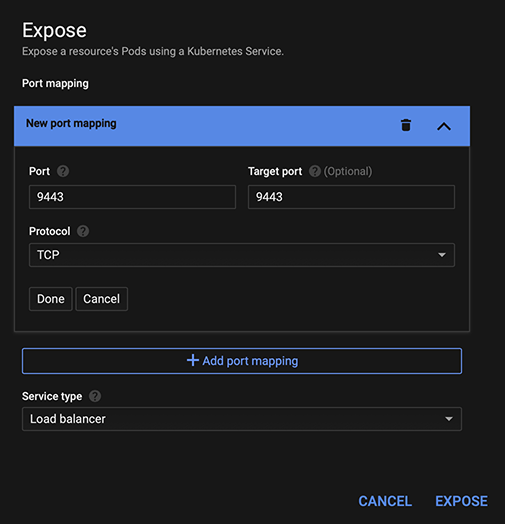Confirm with the EXPOSE button
This screenshot has width=505, height=524.
click(x=461, y=501)
